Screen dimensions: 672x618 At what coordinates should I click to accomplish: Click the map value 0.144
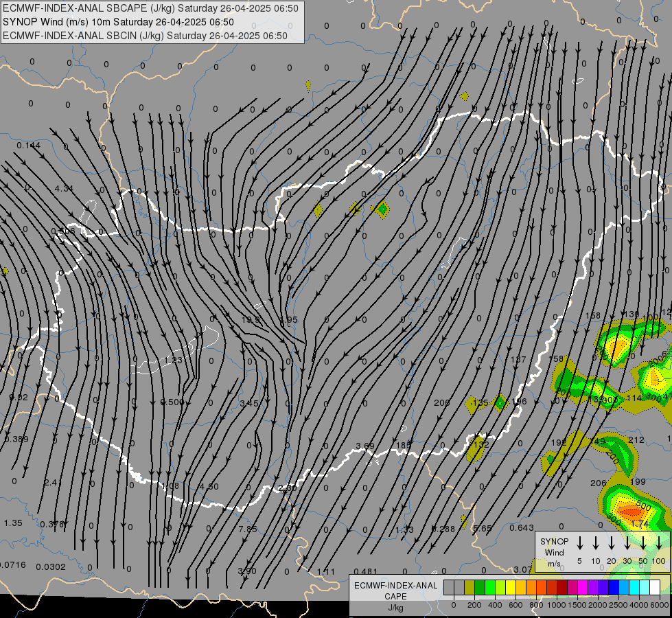point(29,146)
